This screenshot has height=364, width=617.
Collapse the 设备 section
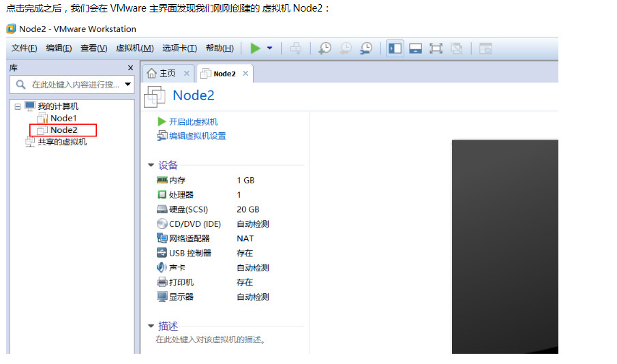click(151, 165)
